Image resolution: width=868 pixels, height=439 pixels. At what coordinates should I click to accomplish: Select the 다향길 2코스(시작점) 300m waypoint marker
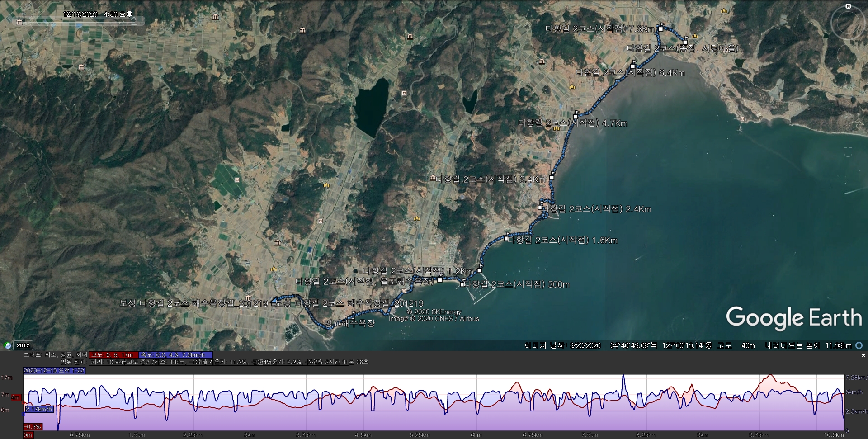462,284
